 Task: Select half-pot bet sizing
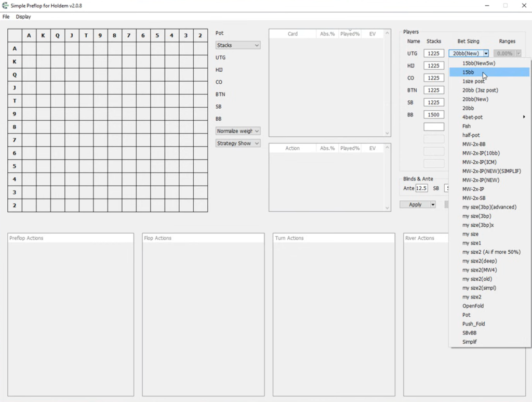click(489, 135)
